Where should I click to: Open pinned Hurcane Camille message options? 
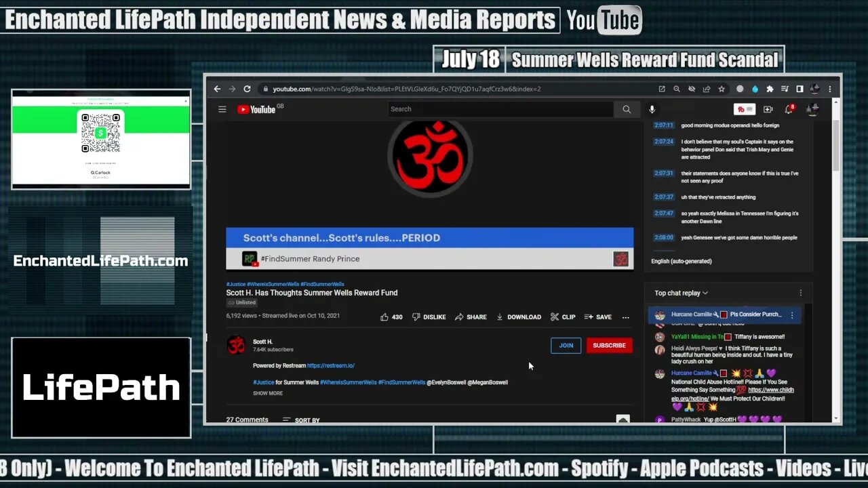[x=791, y=315]
